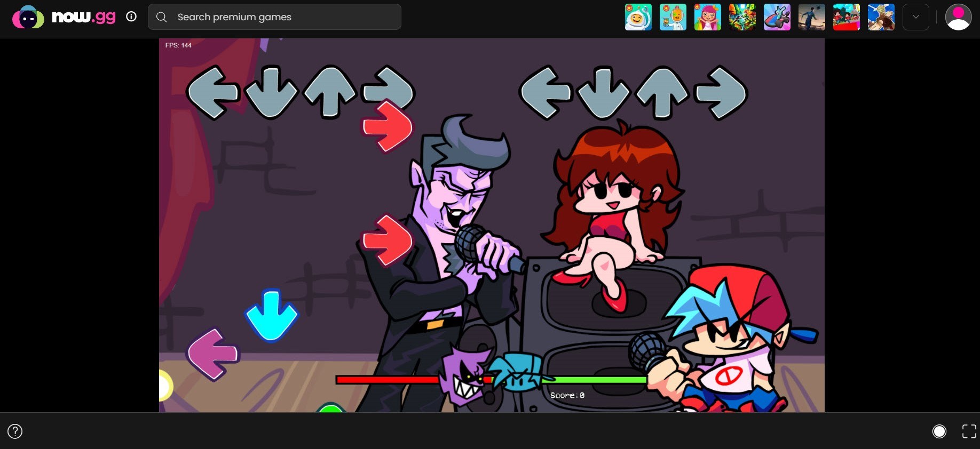The height and width of the screenshot is (449, 980).
Task: Click the purple left-arrow note
Action: point(213,354)
